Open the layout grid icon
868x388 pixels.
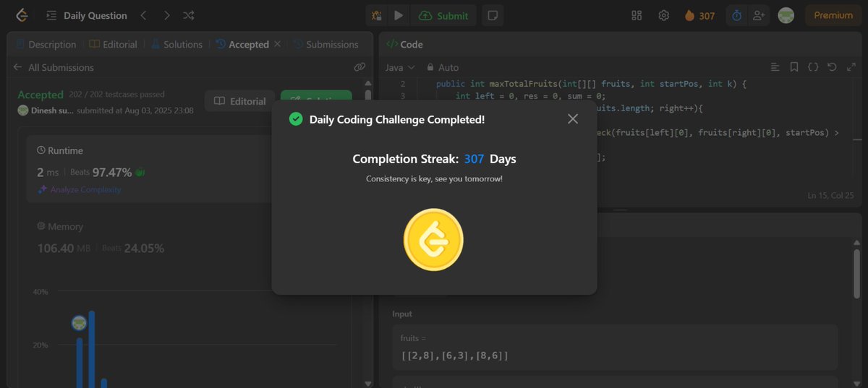point(637,15)
